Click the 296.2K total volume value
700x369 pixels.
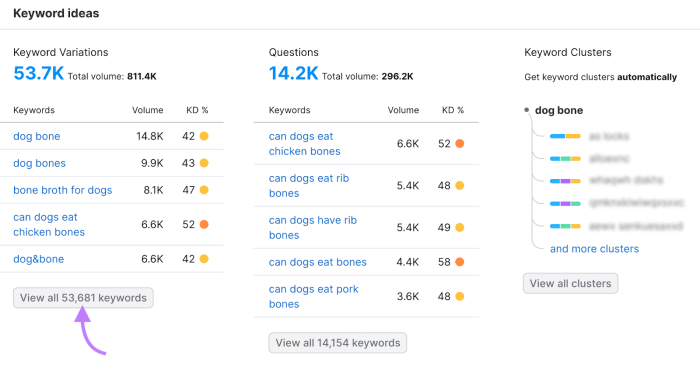397,76
